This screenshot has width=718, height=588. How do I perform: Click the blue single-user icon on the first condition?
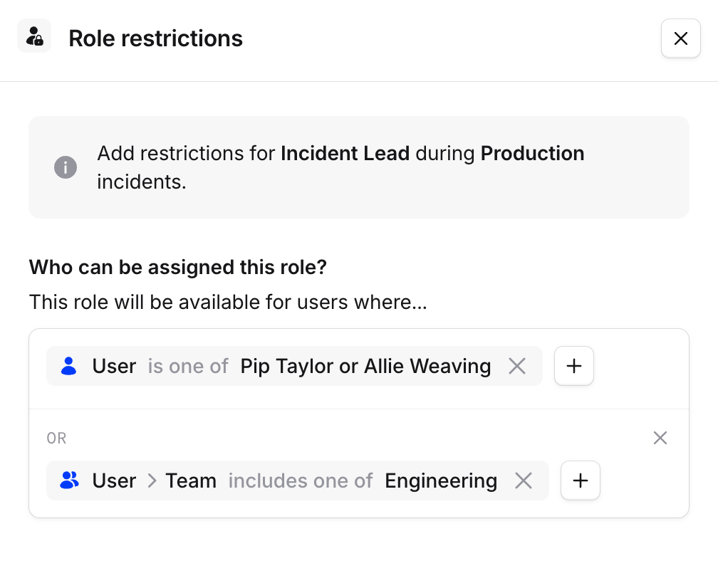click(x=68, y=366)
